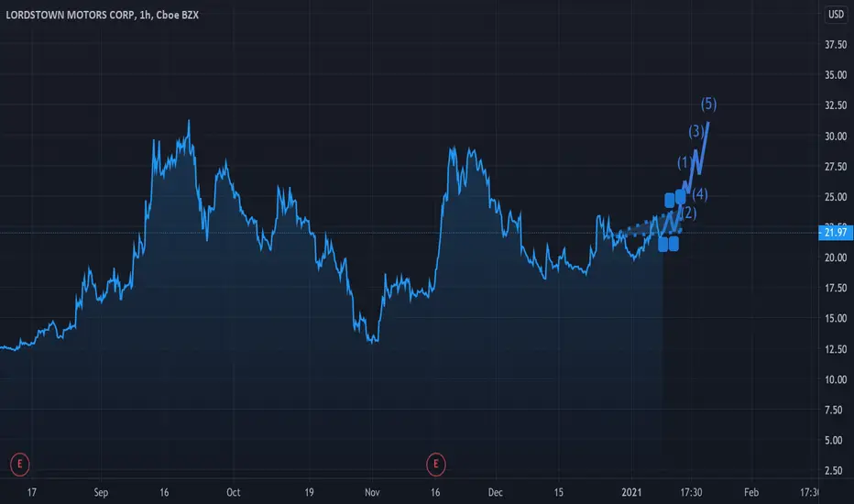Select the Elliott wave (3) label
The height and width of the screenshot is (504, 854).
click(696, 131)
